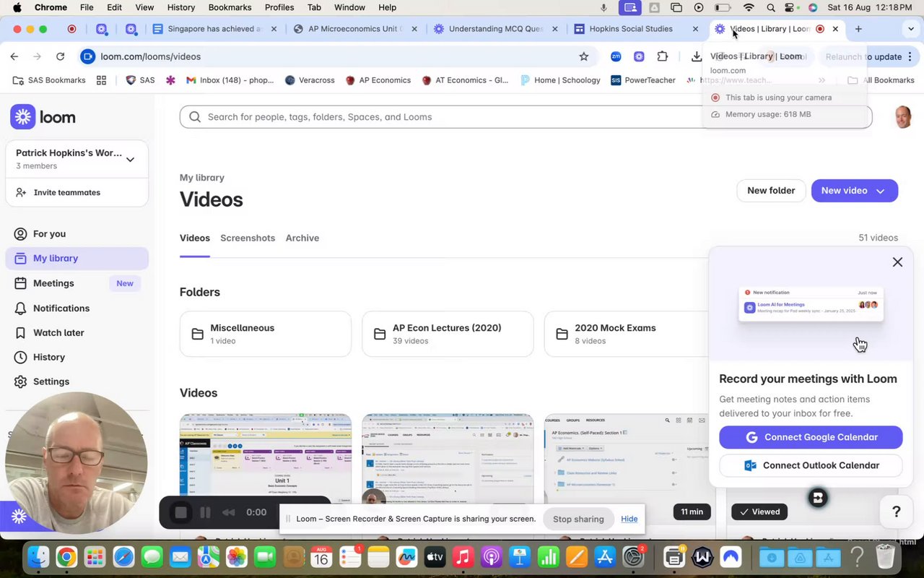
Task: Open Chrome downloads
Action: click(697, 56)
